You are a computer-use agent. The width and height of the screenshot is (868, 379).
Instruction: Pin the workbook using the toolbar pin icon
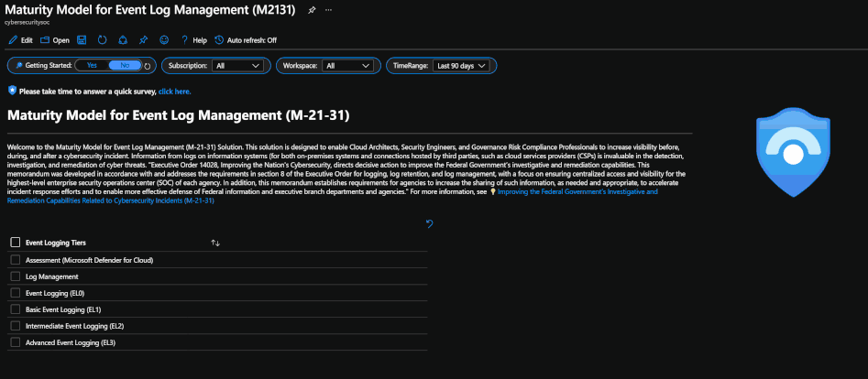tap(143, 40)
